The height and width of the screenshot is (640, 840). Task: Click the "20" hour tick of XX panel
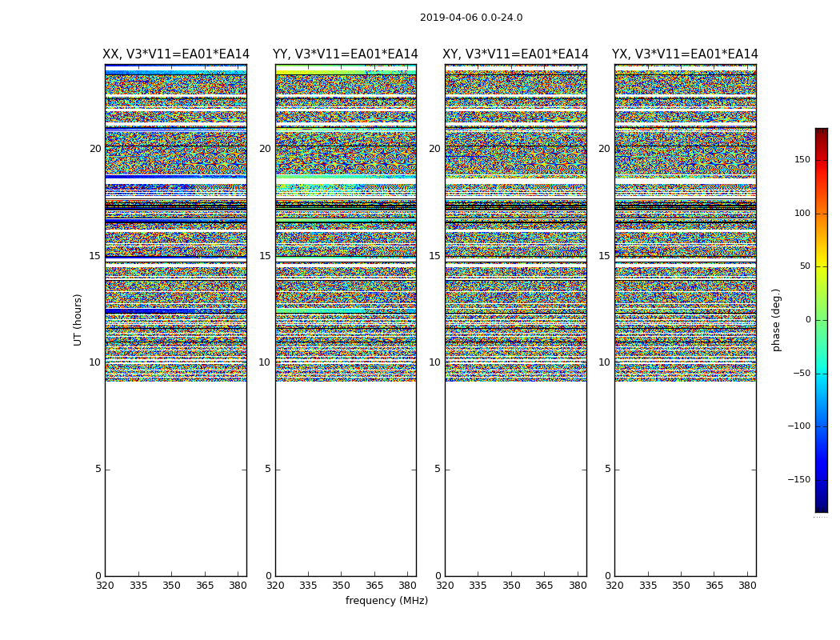(x=95, y=149)
